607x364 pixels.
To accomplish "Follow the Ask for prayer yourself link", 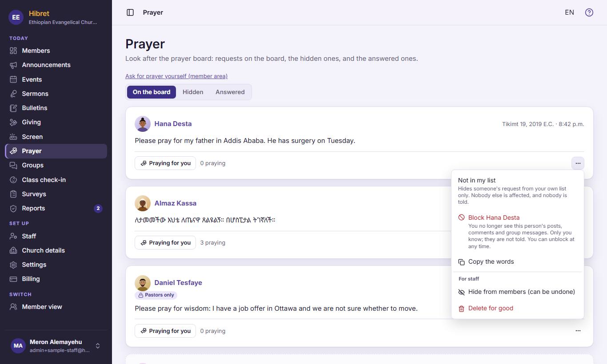I will (x=176, y=76).
